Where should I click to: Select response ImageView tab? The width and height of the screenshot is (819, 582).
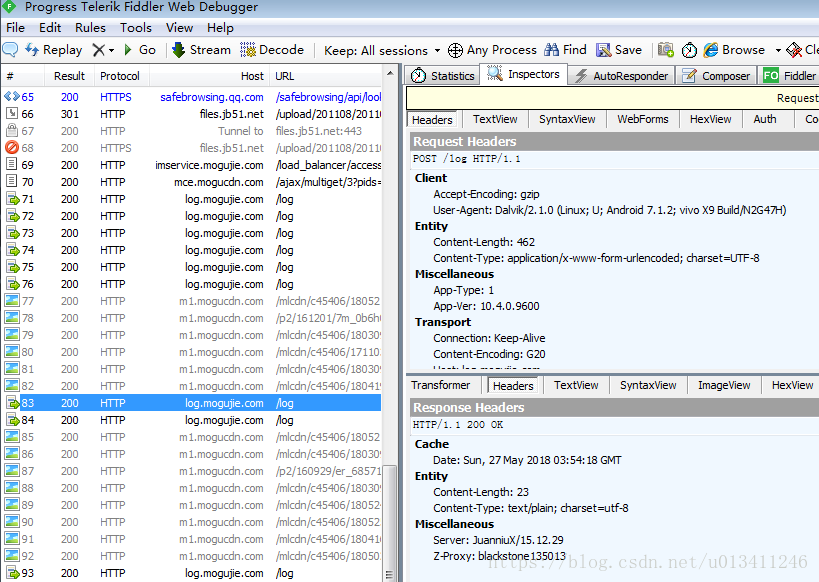pos(724,385)
